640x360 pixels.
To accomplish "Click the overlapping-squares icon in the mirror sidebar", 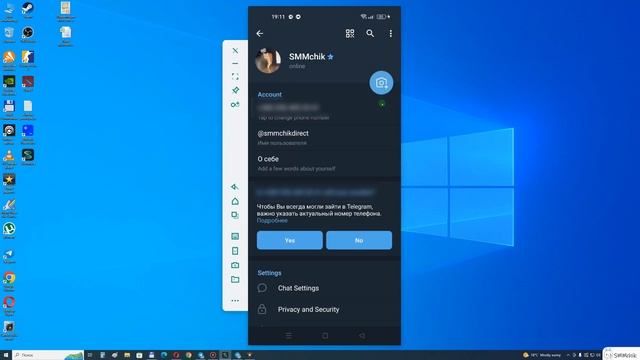I will pos(235,215).
